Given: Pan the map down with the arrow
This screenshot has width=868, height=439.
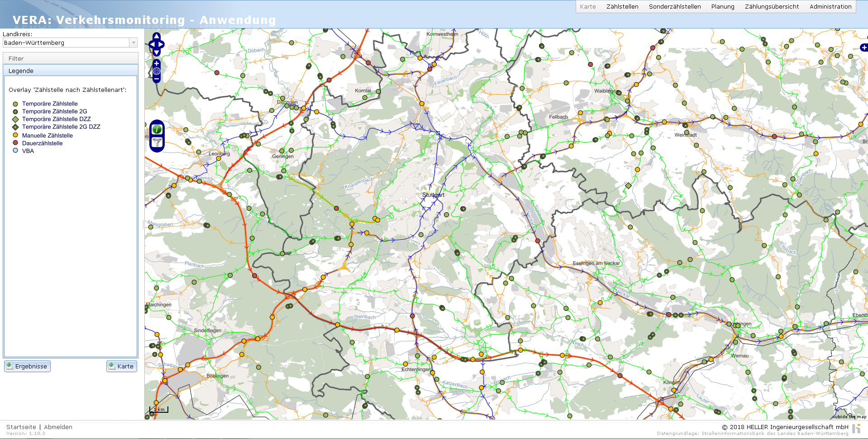Looking at the screenshot, I should (x=157, y=52).
